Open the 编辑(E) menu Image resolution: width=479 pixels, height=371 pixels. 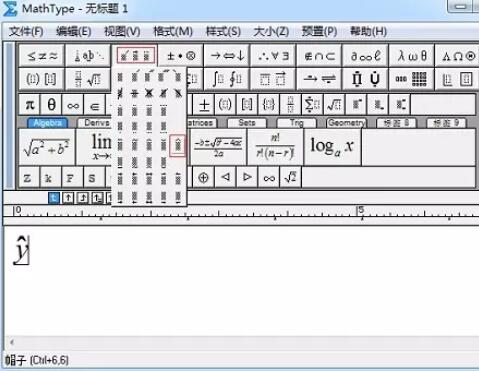[74, 32]
